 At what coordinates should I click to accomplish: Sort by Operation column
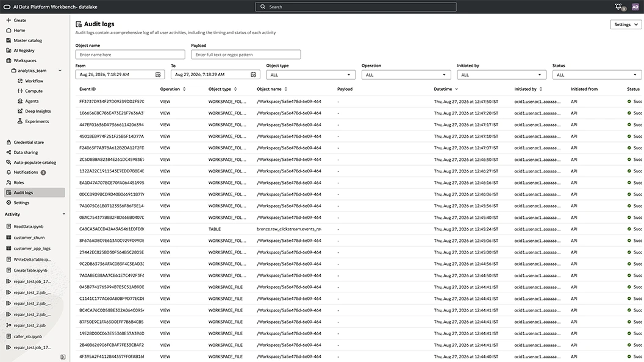184,89
